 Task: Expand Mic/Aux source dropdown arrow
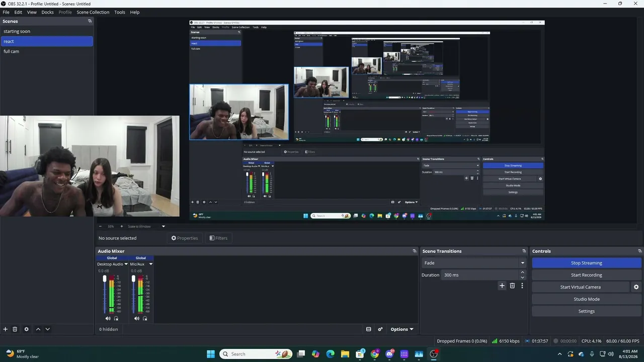tap(150, 264)
